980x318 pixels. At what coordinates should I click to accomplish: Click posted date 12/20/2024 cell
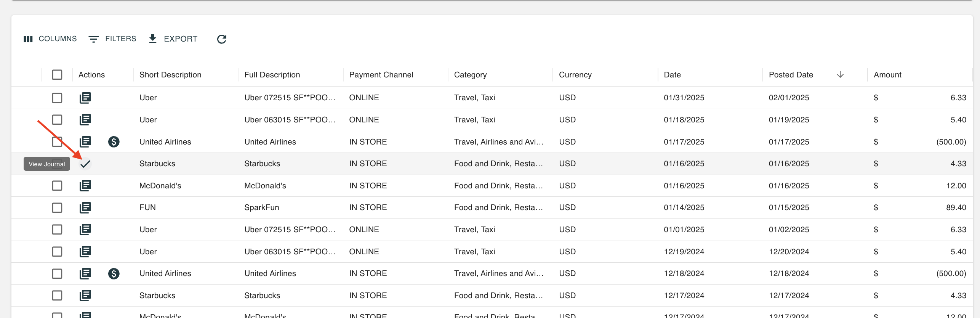[x=789, y=252]
